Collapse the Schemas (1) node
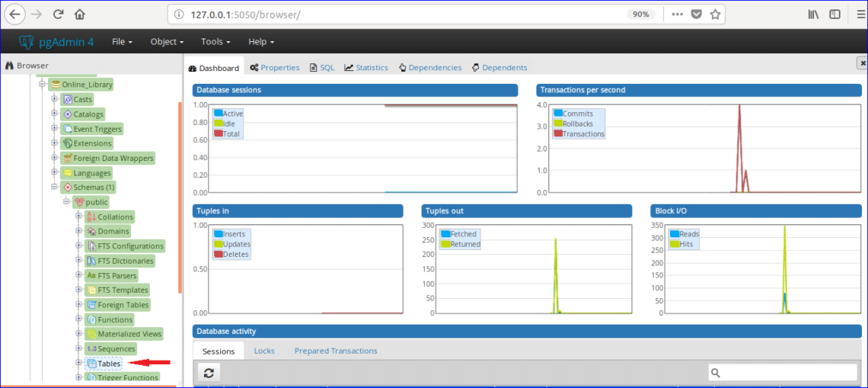The height and width of the screenshot is (388, 868). 55,187
